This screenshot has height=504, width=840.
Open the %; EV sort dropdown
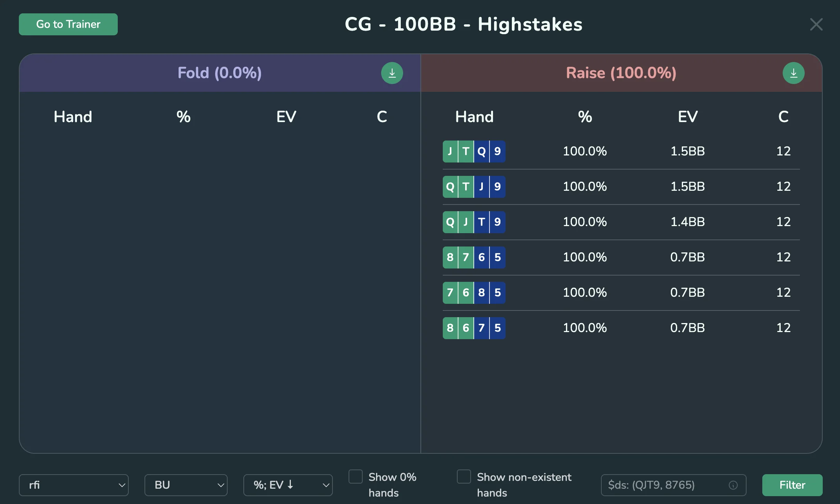coord(288,485)
